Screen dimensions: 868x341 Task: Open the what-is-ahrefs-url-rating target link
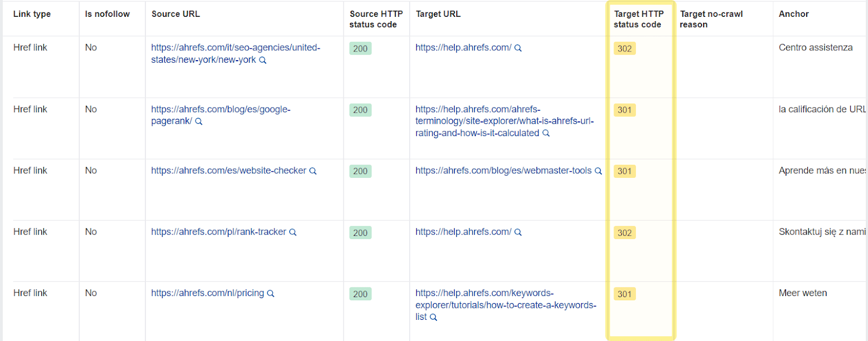coord(505,121)
